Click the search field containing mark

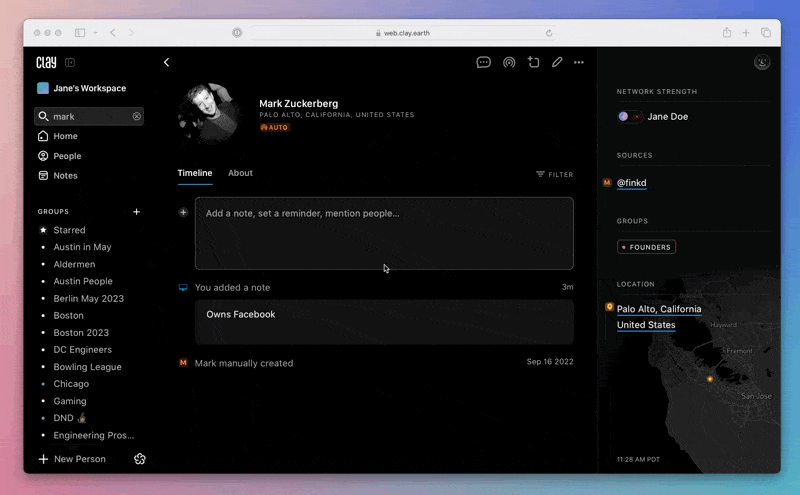89,116
